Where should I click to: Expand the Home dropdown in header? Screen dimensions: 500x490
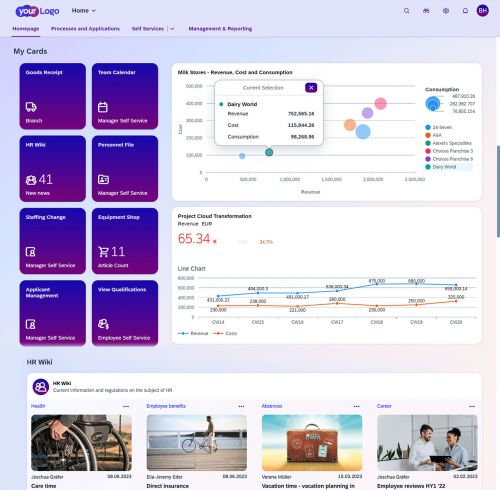coord(84,11)
